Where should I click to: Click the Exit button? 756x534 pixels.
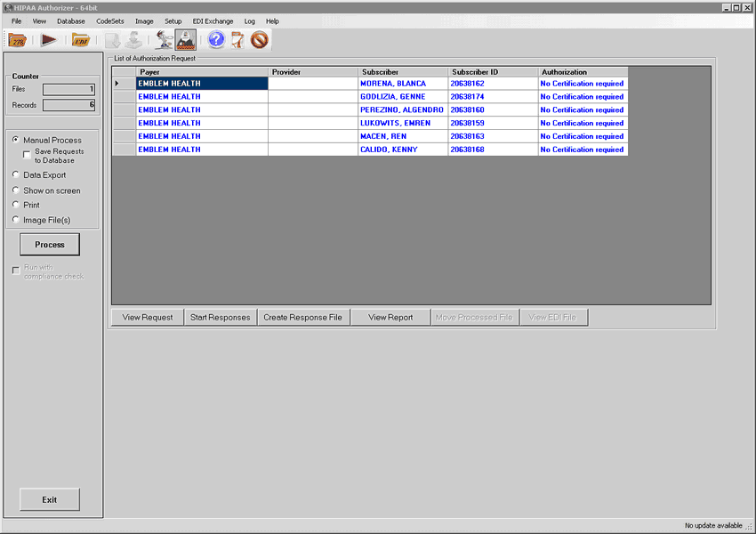coord(50,500)
